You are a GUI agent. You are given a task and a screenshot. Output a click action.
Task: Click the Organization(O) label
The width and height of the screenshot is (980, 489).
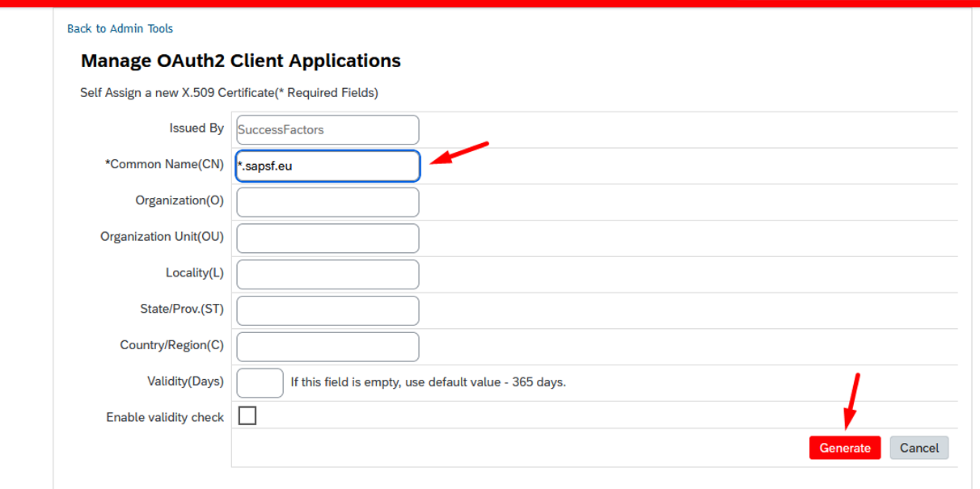tap(180, 200)
